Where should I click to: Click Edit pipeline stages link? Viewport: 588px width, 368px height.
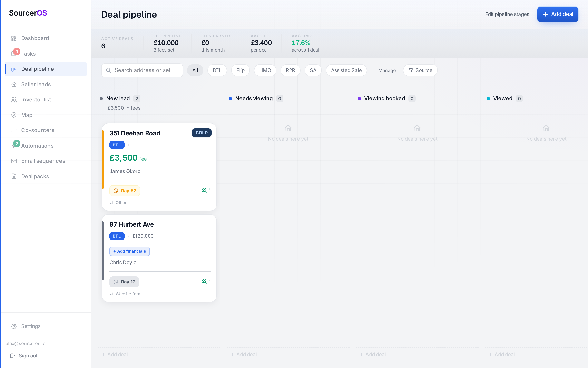[507, 14]
